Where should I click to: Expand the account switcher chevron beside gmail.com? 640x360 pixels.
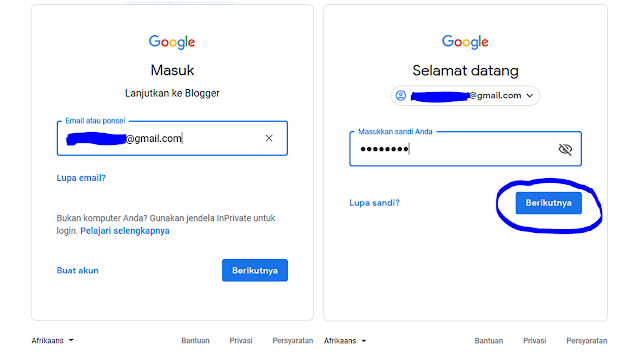point(530,96)
